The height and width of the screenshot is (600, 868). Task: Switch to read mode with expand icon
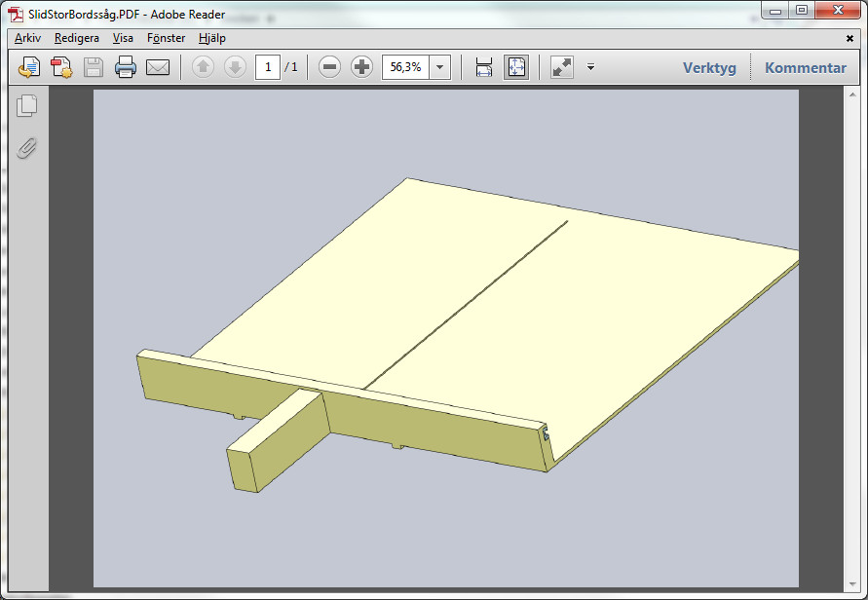[562, 67]
